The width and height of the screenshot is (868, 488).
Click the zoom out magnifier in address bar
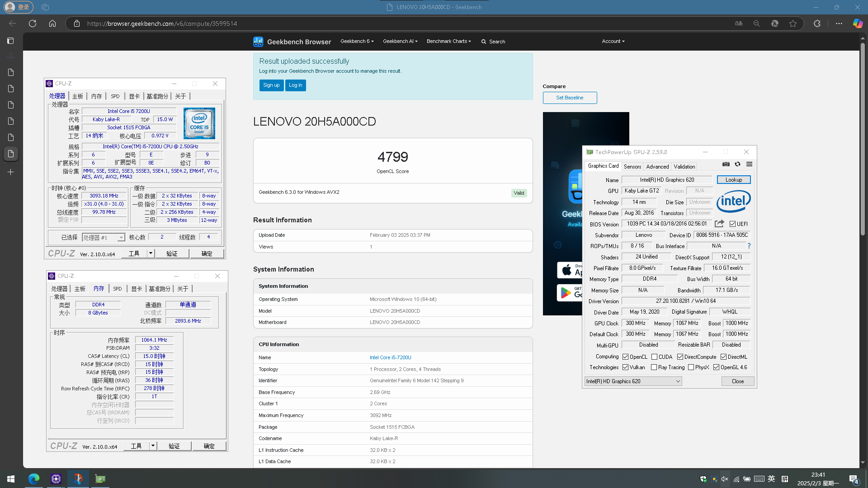[756, 23]
